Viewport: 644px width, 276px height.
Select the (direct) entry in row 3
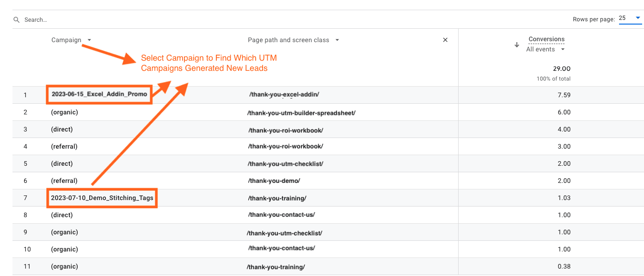pos(62,129)
